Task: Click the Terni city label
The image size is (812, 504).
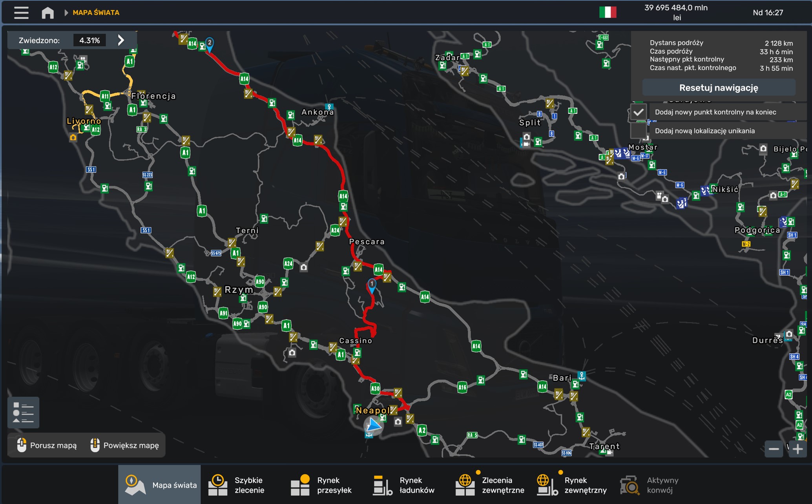Action: point(247,230)
